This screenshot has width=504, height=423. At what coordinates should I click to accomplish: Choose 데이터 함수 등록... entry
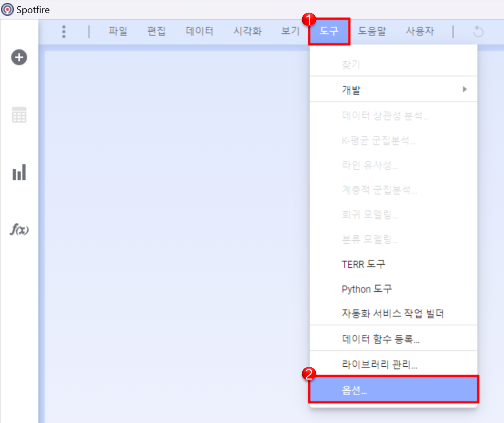pos(393,338)
